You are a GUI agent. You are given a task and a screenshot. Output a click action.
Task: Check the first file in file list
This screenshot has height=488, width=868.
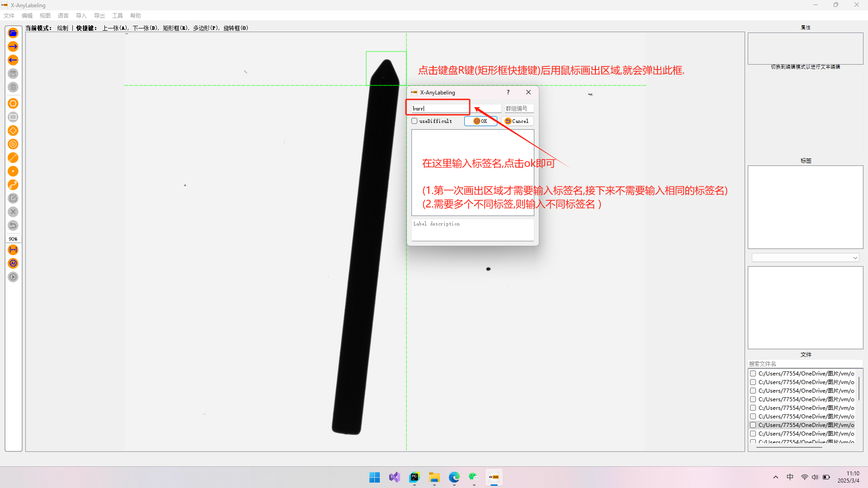click(753, 374)
